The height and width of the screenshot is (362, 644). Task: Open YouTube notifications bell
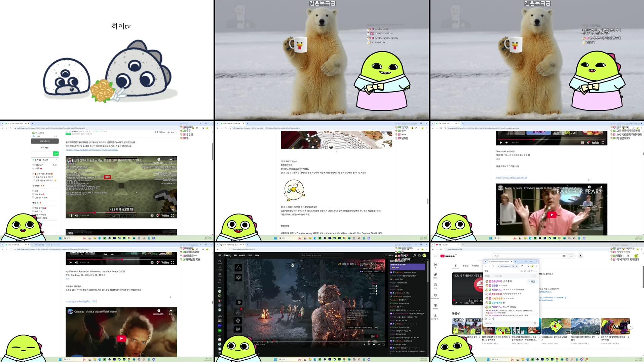pyautogui.click(x=628, y=256)
